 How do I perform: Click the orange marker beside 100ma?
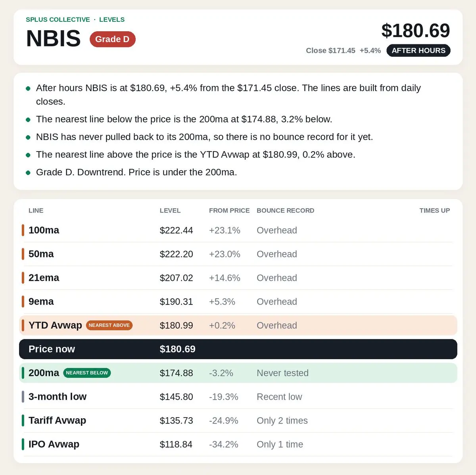[x=23, y=230]
